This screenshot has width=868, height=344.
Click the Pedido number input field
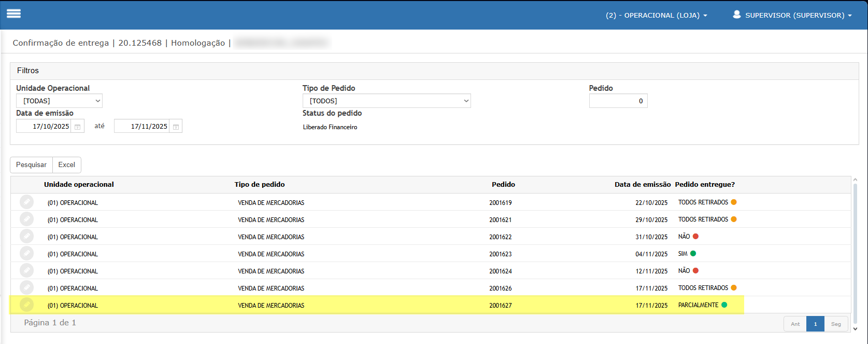point(618,101)
